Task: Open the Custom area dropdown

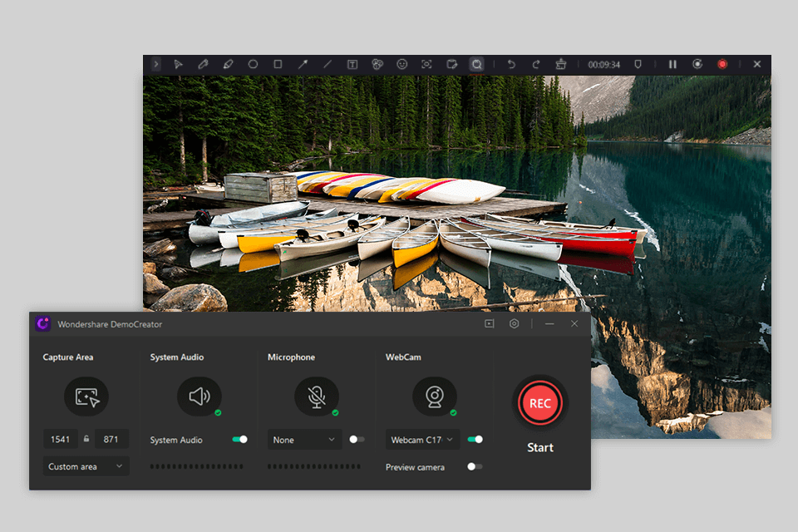Action: [86, 466]
